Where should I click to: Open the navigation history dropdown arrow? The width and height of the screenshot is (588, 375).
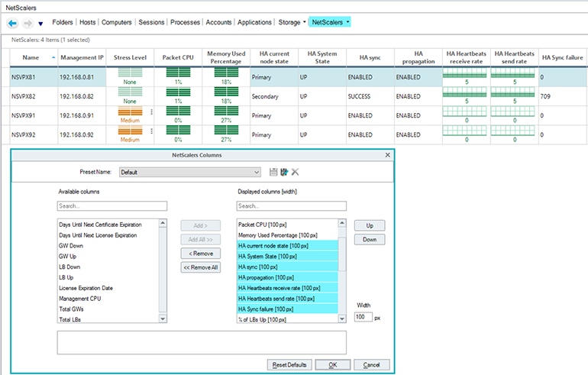[x=40, y=24]
